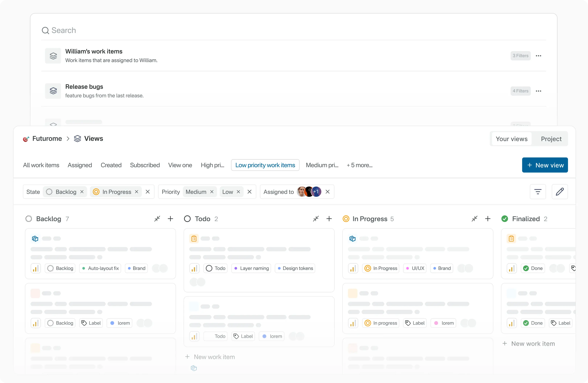Click the 4 Filters badge
The width and height of the screenshot is (588, 383).
[520, 91]
